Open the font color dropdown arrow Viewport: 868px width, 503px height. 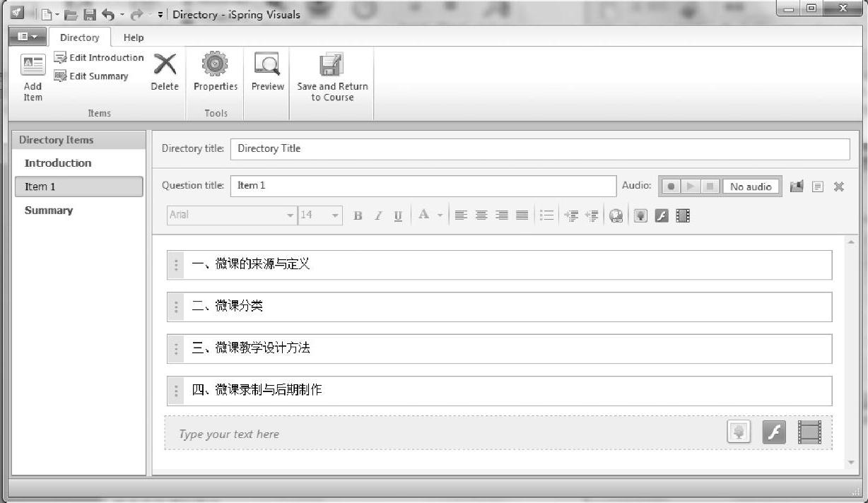point(440,215)
